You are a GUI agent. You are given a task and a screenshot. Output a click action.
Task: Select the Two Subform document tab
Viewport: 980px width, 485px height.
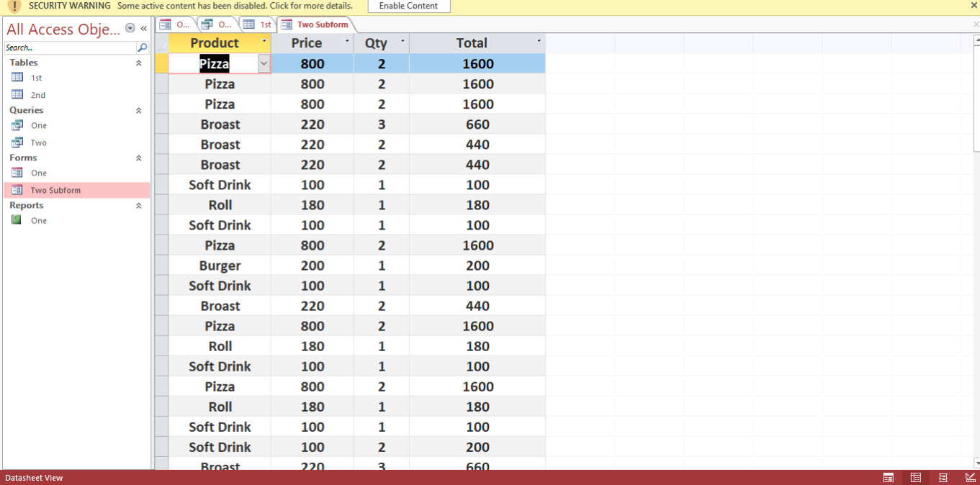coord(315,24)
